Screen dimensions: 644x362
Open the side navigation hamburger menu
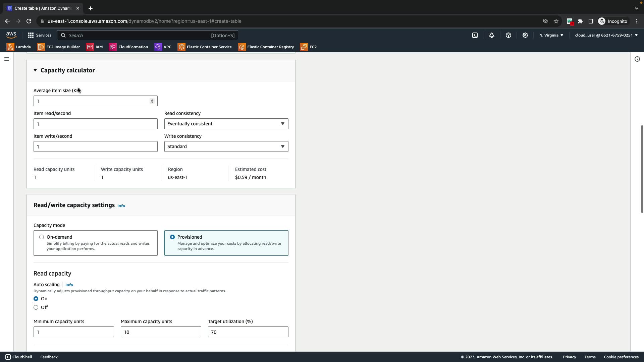click(6, 59)
